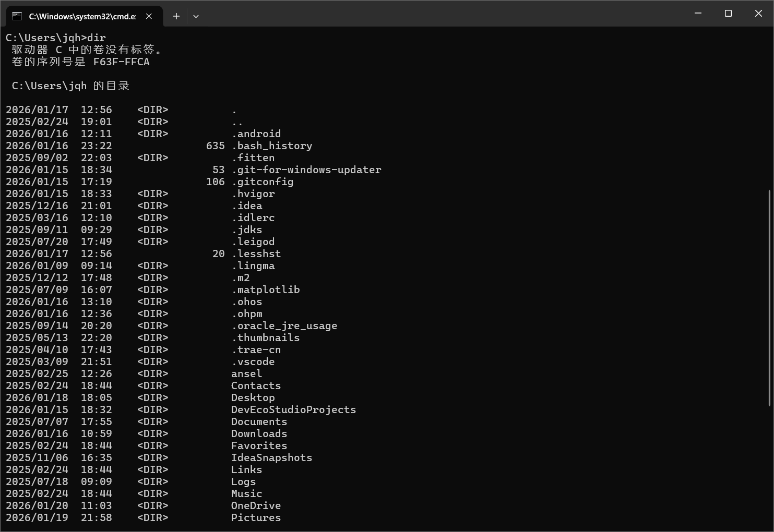Viewport: 774px width, 532px height.
Task: Click the '.ohos' directory name
Action: [x=247, y=301]
